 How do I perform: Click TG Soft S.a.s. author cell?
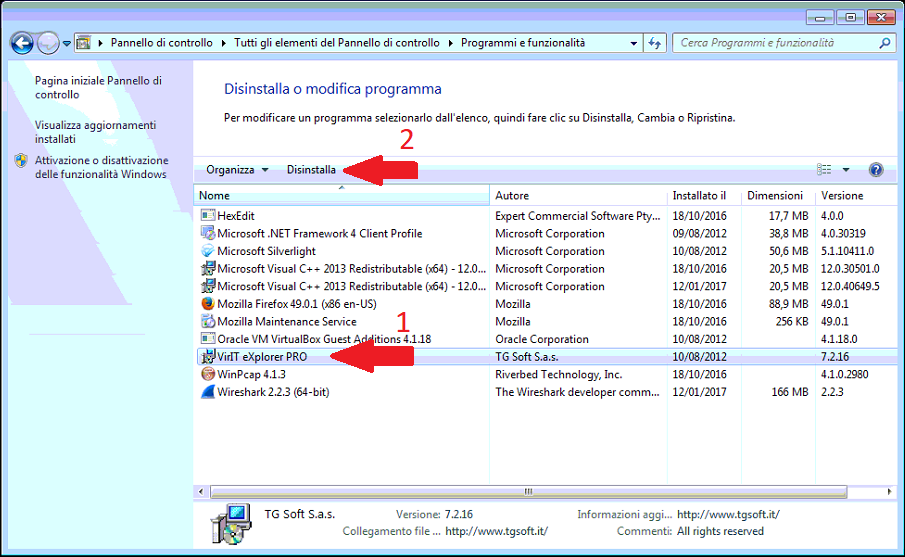pyautogui.click(x=526, y=357)
